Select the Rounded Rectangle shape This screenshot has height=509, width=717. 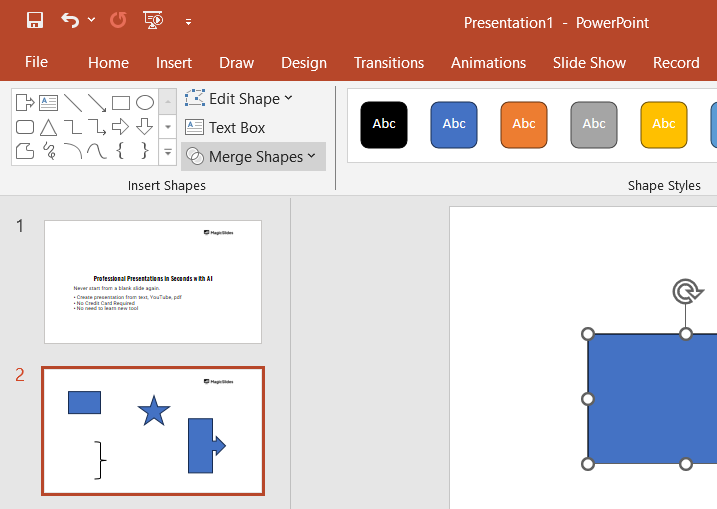tap(25, 127)
